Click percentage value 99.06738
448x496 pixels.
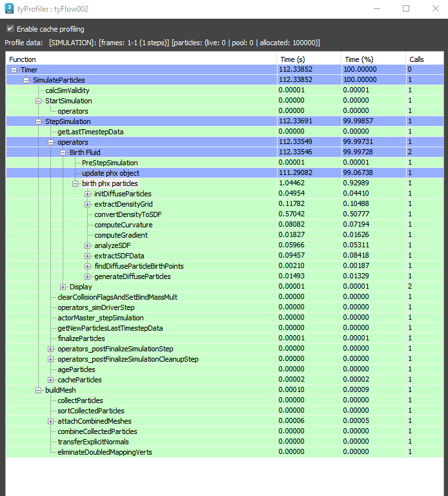[x=358, y=172]
